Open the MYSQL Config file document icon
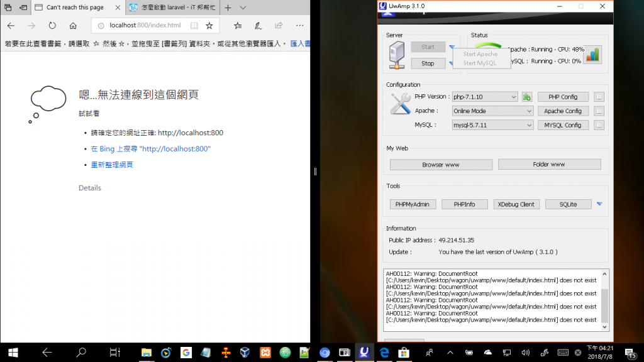Screen dimensions: 644x362 tap(599, 125)
